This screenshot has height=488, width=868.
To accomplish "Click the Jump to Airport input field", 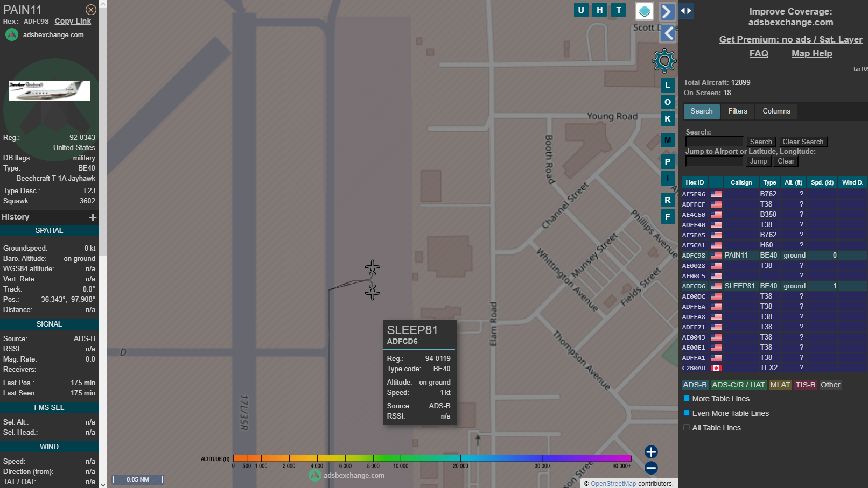I will click(714, 161).
